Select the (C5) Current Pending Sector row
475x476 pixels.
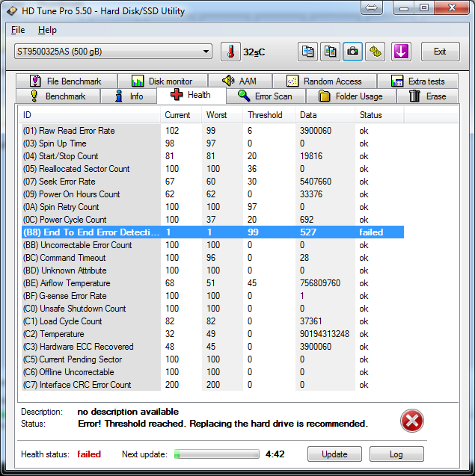click(x=212, y=359)
